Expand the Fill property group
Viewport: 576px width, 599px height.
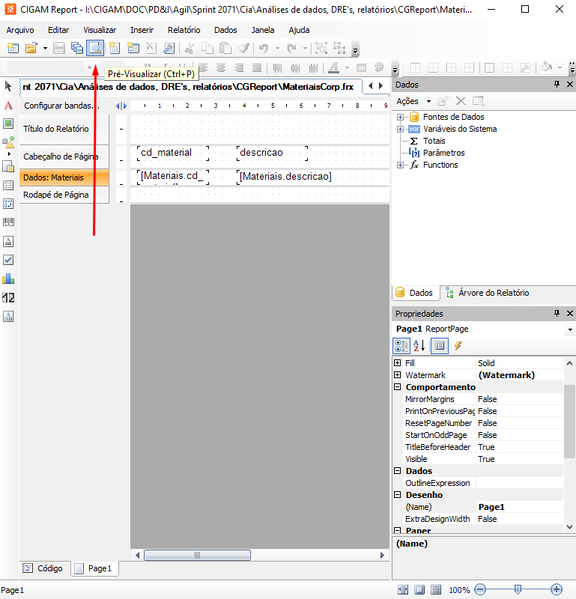(398, 363)
